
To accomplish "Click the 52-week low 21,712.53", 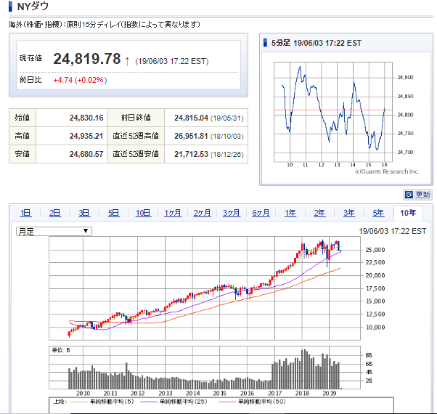I will click(191, 154).
